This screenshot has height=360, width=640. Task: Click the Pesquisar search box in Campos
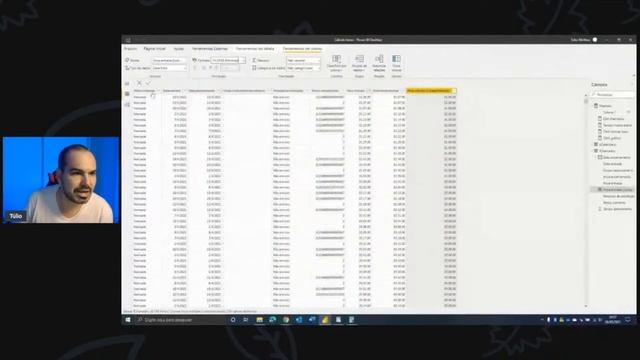point(612,95)
